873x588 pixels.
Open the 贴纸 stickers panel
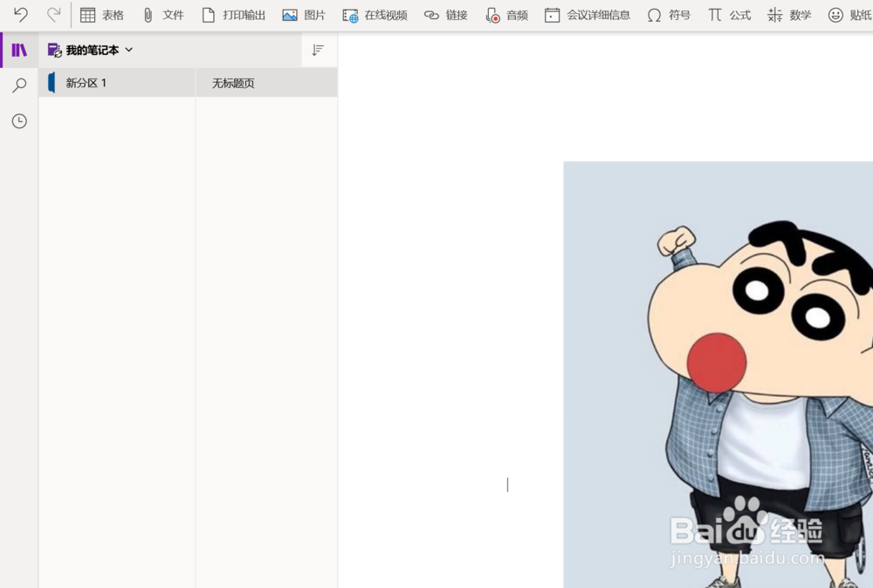(849, 15)
